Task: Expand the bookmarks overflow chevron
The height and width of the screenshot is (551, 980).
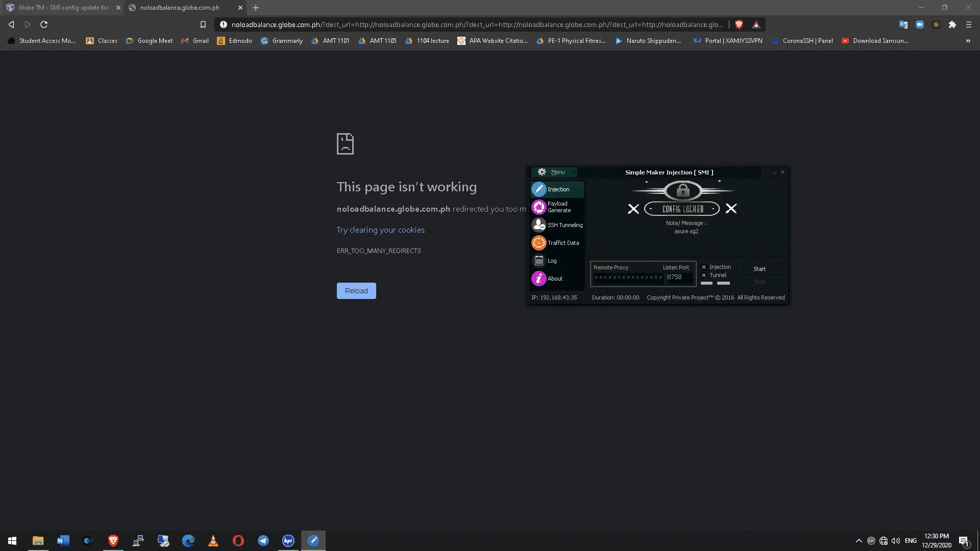Action: 968,41
